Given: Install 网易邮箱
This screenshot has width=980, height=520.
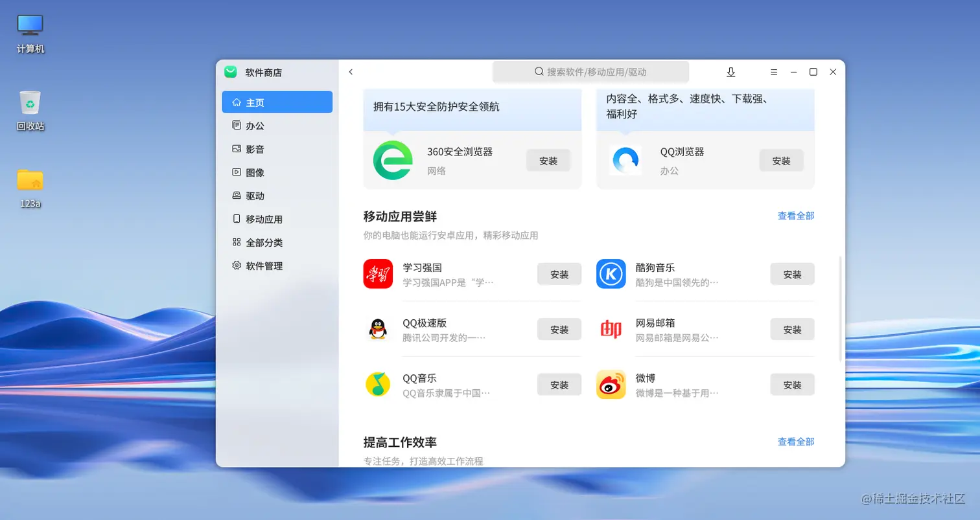Looking at the screenshot, I should point(792,330).
